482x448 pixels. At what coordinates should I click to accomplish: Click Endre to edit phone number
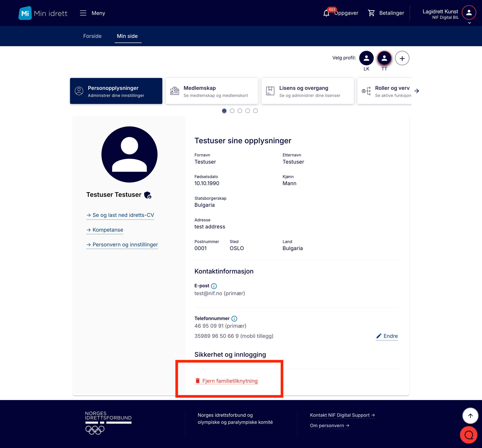(387, 336)
